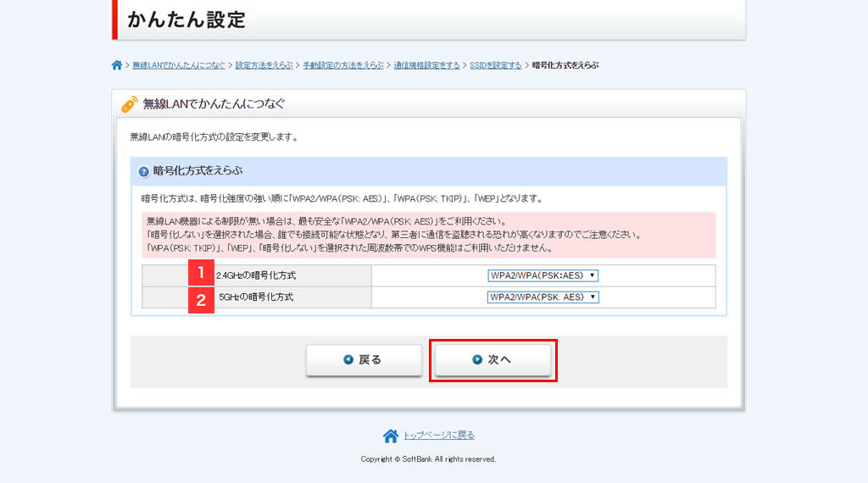Return to SSIDを設定する breadcrumb step

pos(496,65)
